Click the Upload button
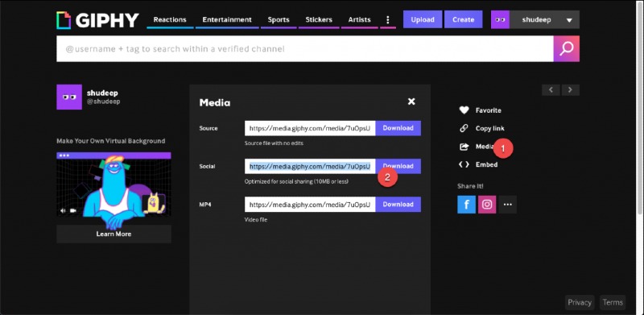This screenshot has width=644, height=315. [x=423, y=19]
